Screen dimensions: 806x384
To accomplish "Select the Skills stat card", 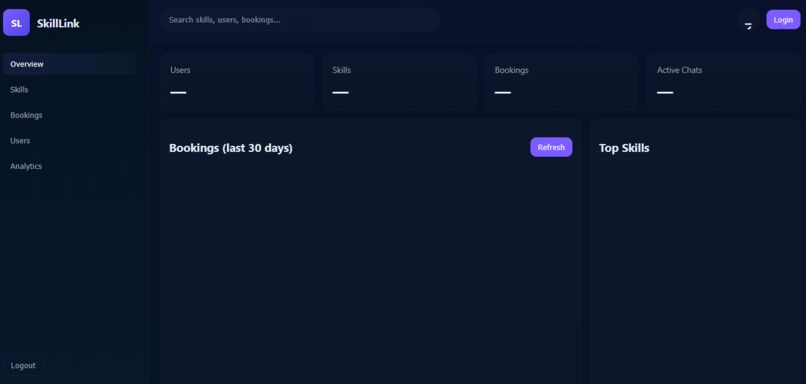I will 399,82.
